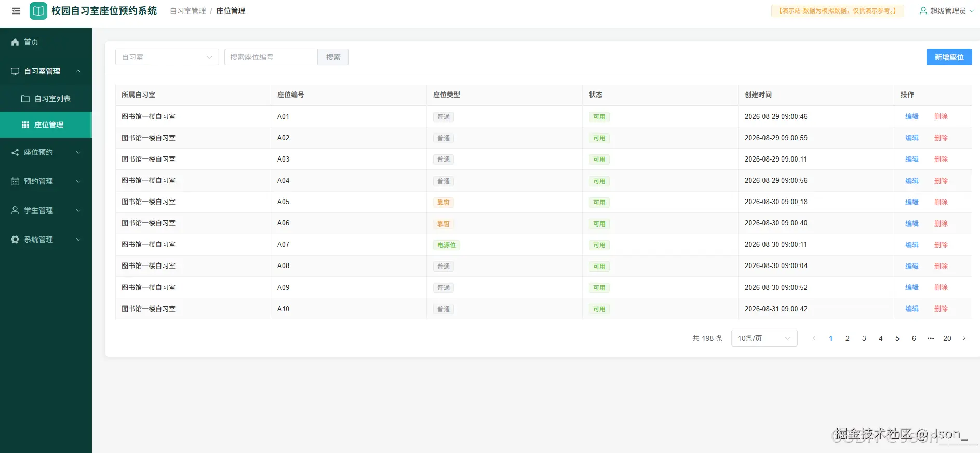
Task: Open the 首页 menu item
Action: pyautogui.click(x=46, y=42)
